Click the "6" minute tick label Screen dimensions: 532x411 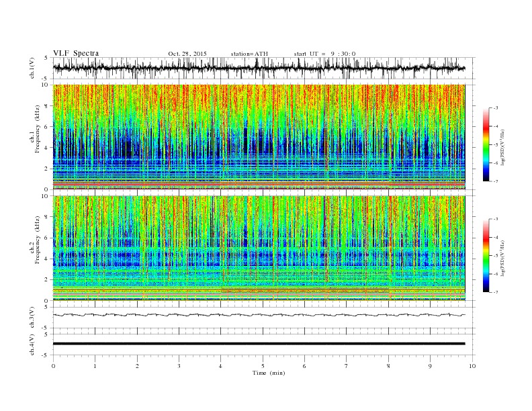[x=305, y=366]
